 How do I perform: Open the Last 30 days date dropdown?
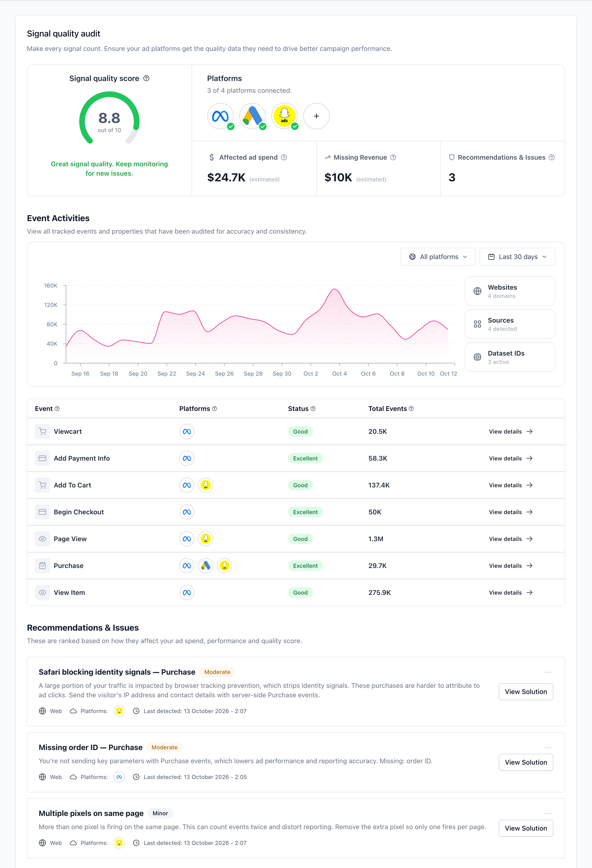(517, 257)
